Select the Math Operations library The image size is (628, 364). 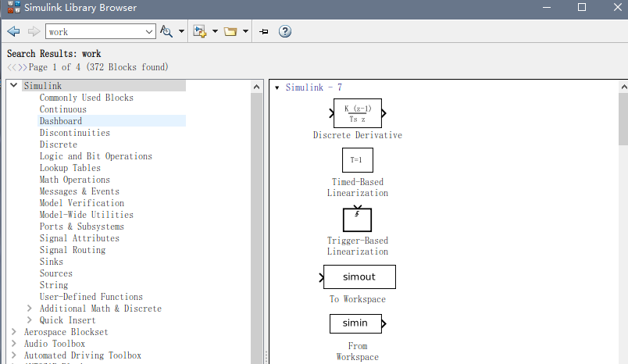[x=74, y=180]
